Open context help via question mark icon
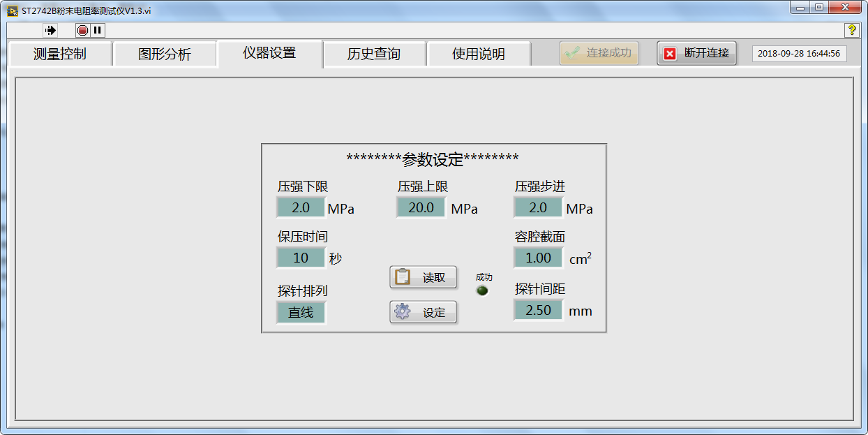 (x=851, y=30)
